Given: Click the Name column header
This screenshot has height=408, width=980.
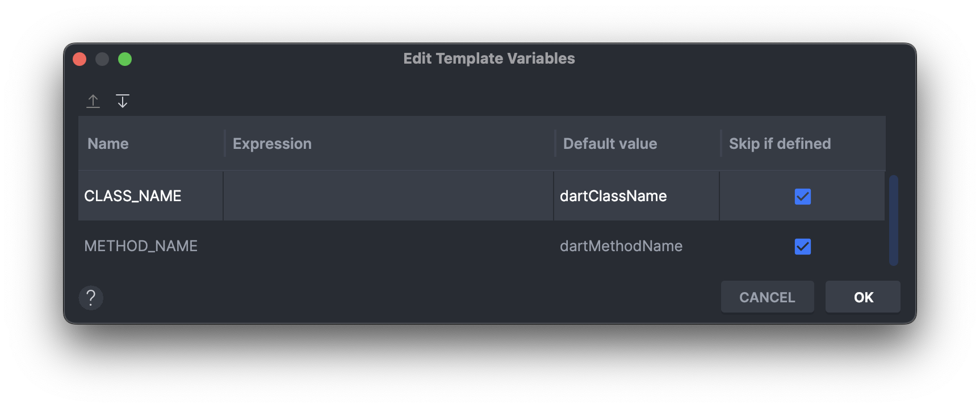Looking at the screenshot, I should tap(151, 143).
